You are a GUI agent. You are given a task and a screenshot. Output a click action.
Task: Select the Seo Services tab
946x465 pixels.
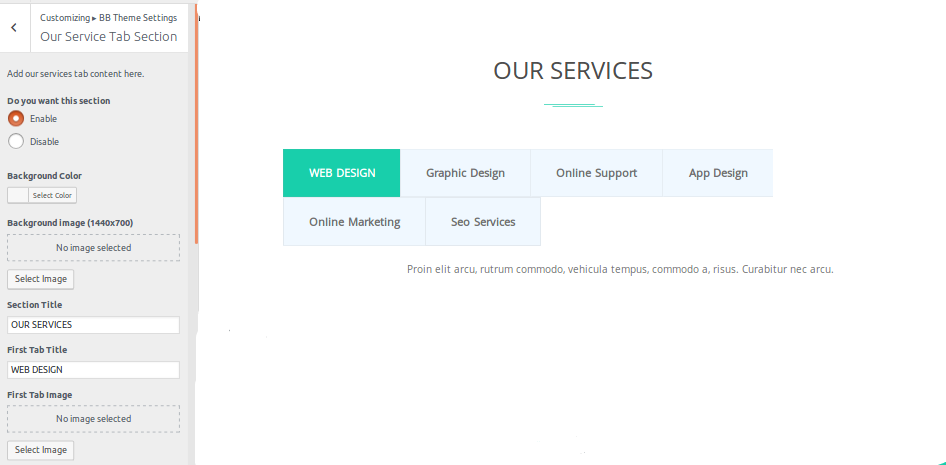click(x=483, y=222)
